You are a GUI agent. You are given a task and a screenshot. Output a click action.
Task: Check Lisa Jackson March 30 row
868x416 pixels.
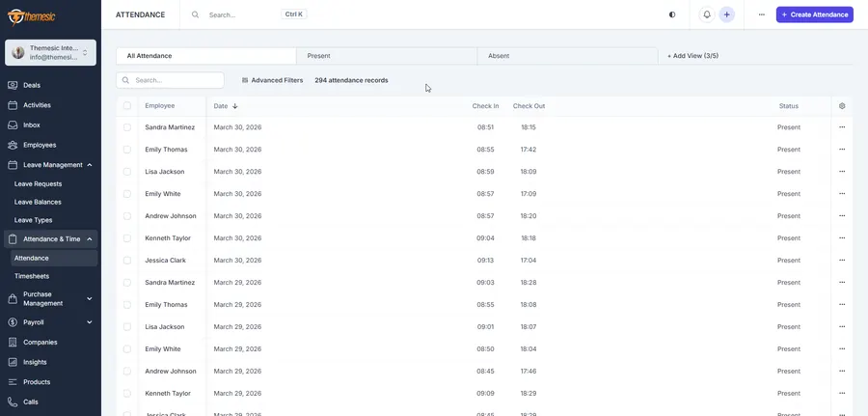pyautogui.click(x=127, y=172)
